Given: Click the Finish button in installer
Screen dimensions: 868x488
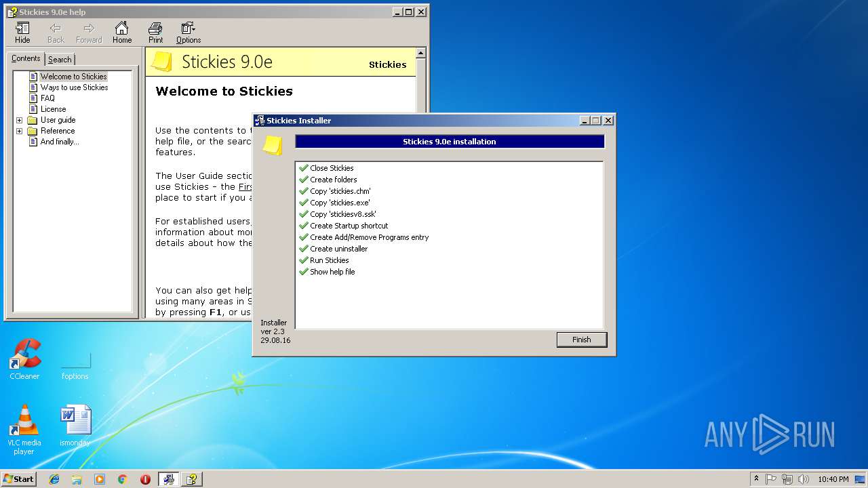Looking at the screenshot, I should (x=581, y=340).
